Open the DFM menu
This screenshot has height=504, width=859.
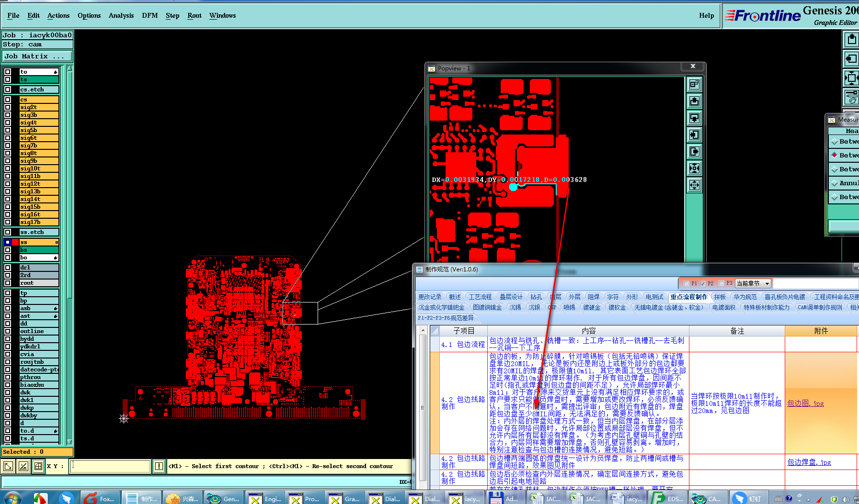pyautogui.click(x=150, y=15)
